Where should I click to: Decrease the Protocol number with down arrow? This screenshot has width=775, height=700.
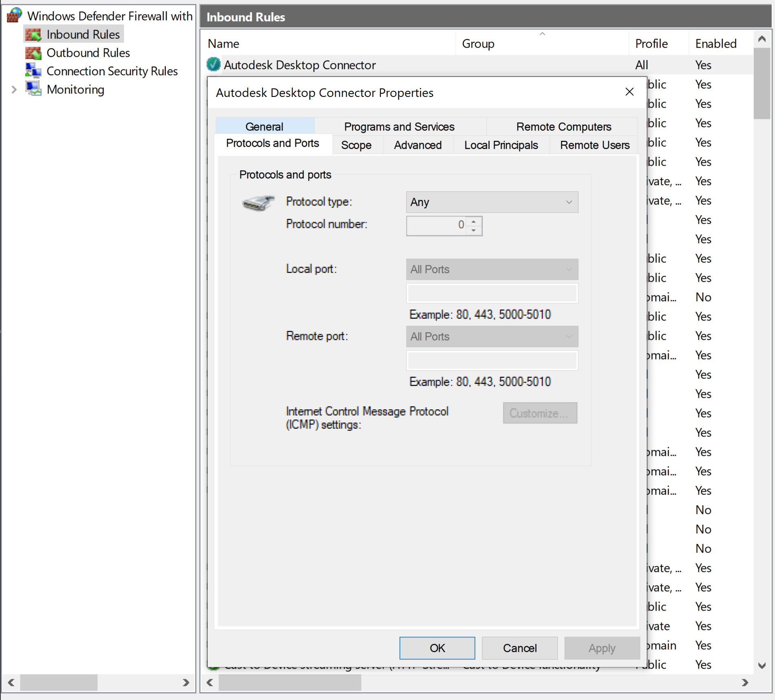click(x=474, y=230)
